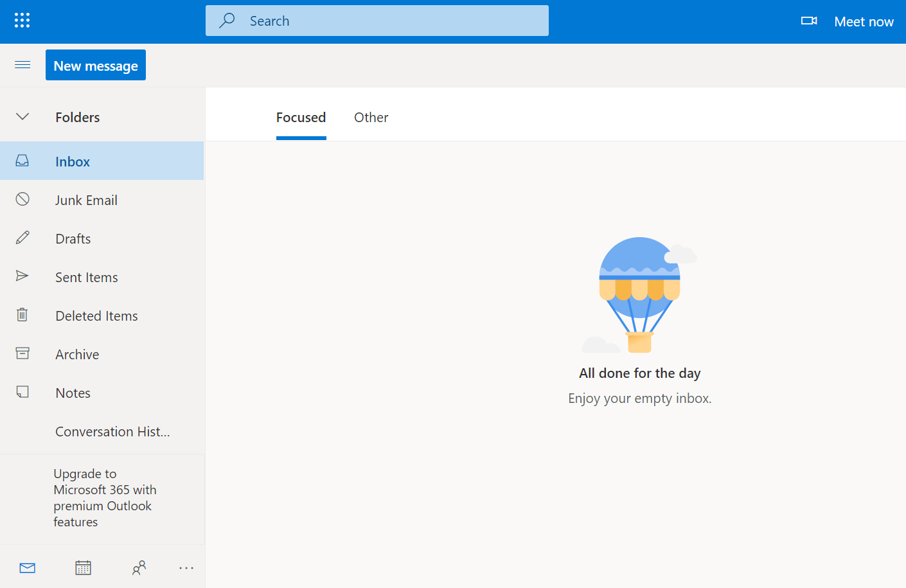Screen dimensions: 906x588
Task: Toggle the navigation pane with hamburger menu
Action: pos(22,64)
